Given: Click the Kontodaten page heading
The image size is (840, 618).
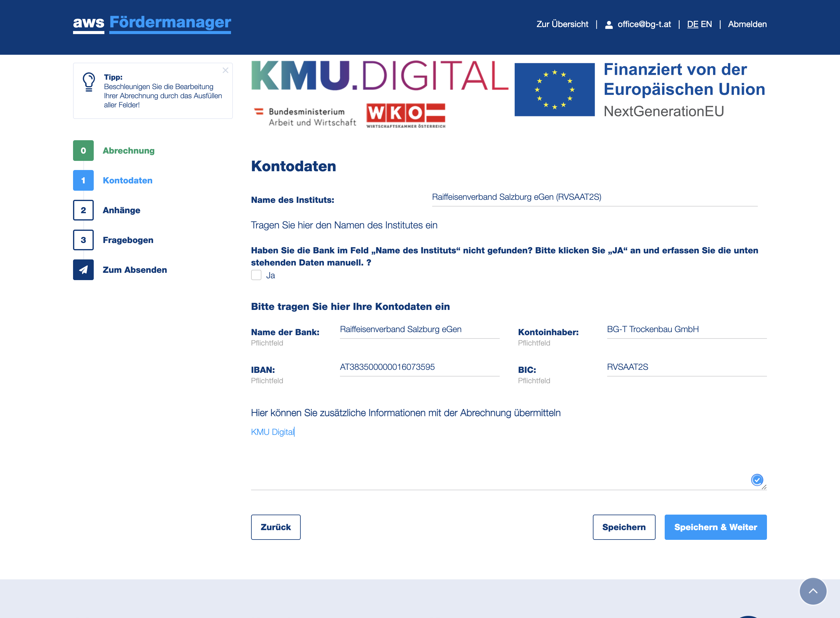Looking at the screenshot, I should click(x=293, y=166).
